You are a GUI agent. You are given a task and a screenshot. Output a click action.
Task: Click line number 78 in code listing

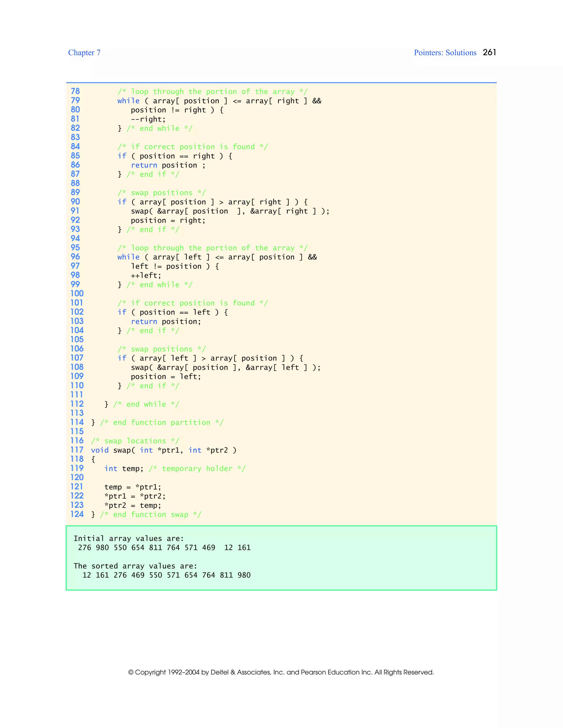75,91
